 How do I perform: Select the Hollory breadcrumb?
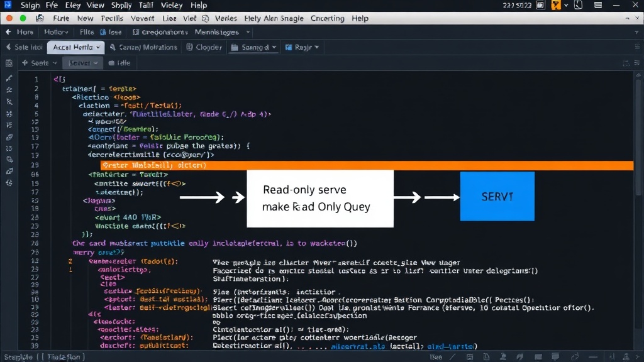pyautogui.click(x=56, y=32)
